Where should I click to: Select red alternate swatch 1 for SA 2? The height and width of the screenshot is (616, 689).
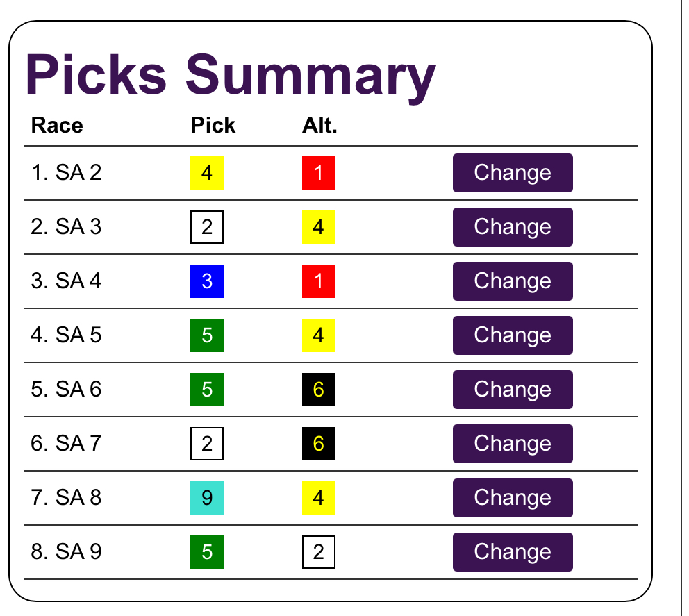pyautogui.click(x=319, y=173)
